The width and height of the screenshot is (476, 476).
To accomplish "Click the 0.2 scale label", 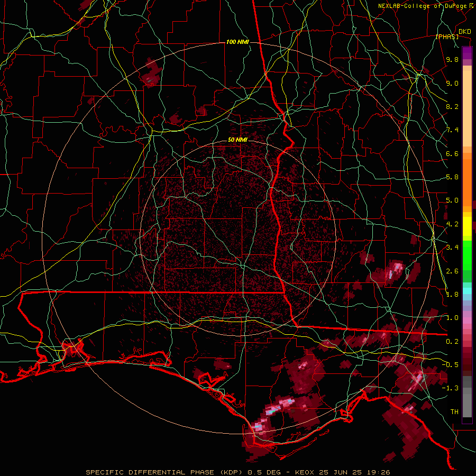I will click(x=452, y=342).
